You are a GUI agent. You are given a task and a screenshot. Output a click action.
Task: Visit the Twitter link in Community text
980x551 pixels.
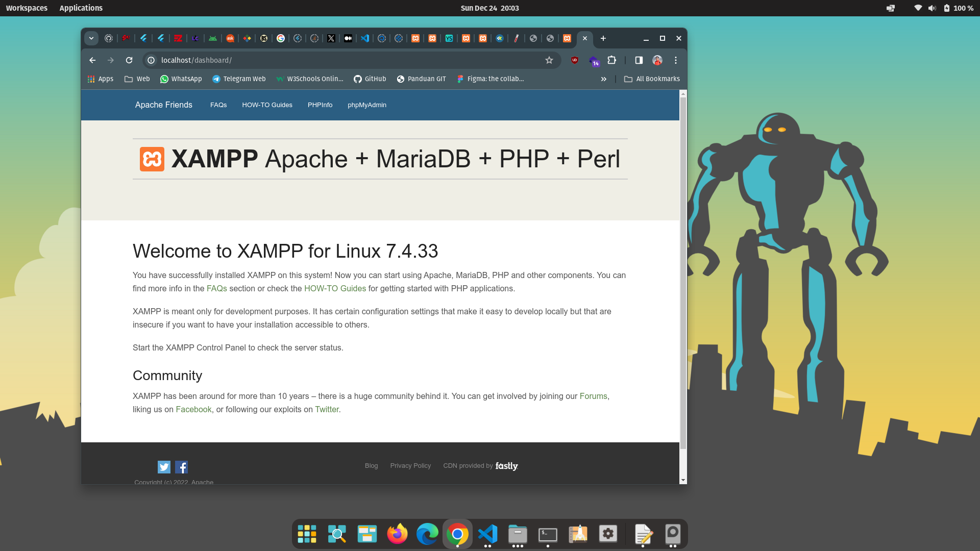pyautogui.click(x=327, y=410)
